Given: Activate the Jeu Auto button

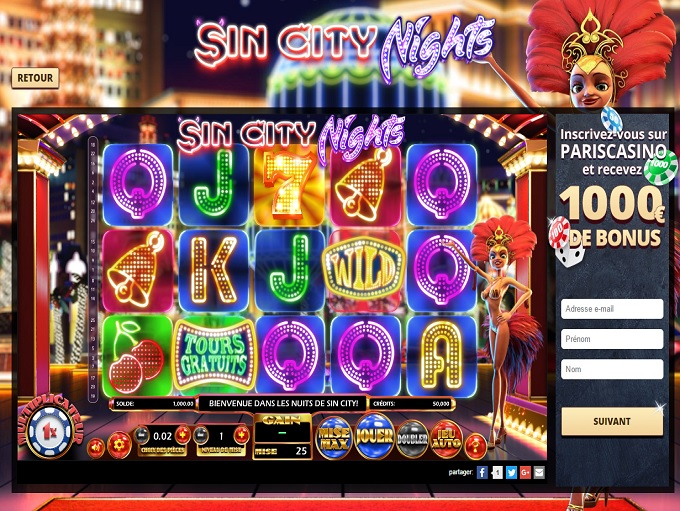Looking at the screenshot, I should (x=447, y=439).
